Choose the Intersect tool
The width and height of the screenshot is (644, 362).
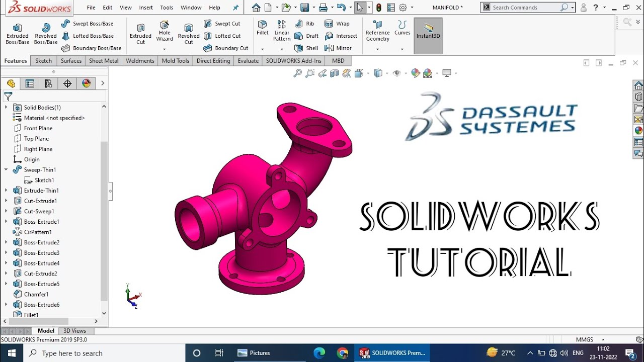click(x=341, y=36)
